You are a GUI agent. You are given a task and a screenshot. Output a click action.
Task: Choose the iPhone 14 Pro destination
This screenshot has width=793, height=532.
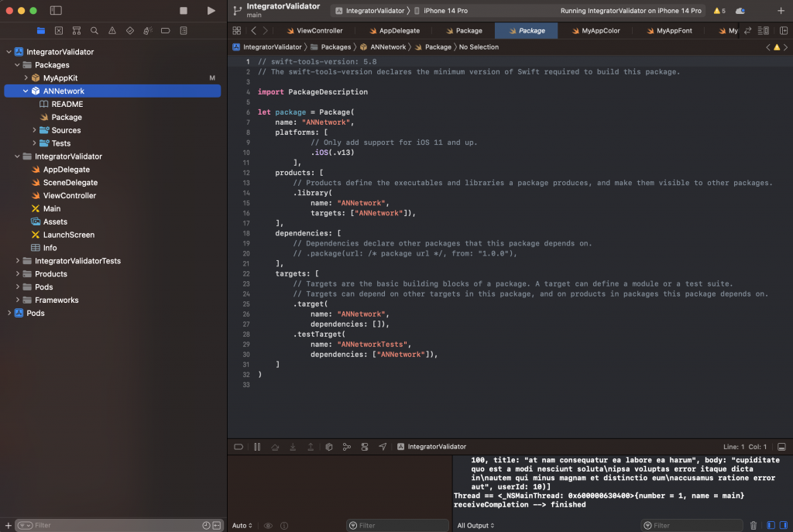click(441, 11)
